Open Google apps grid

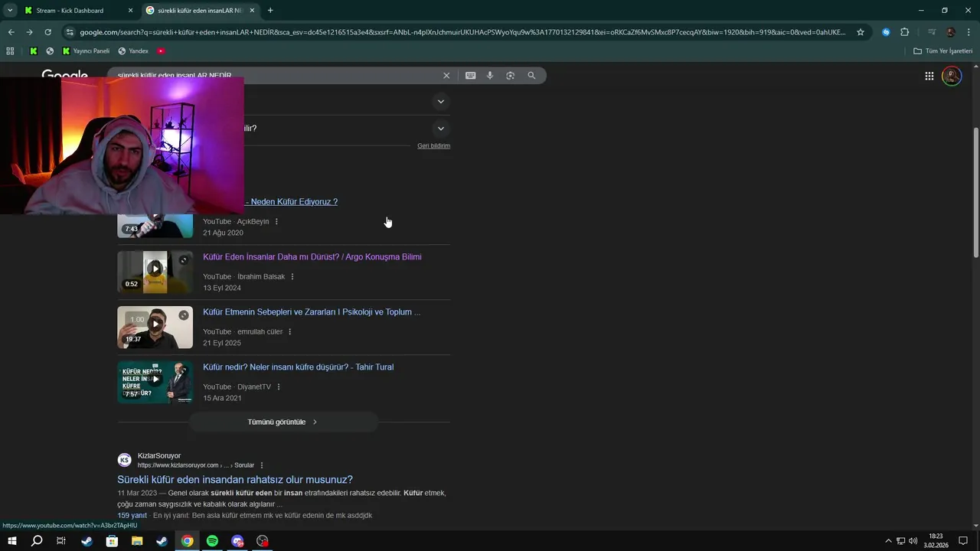[929, 76]
